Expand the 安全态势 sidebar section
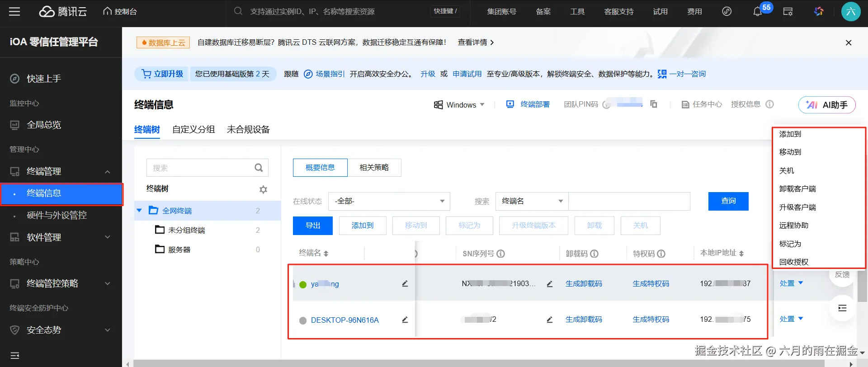868x367 pixels. tap(61, 330)
